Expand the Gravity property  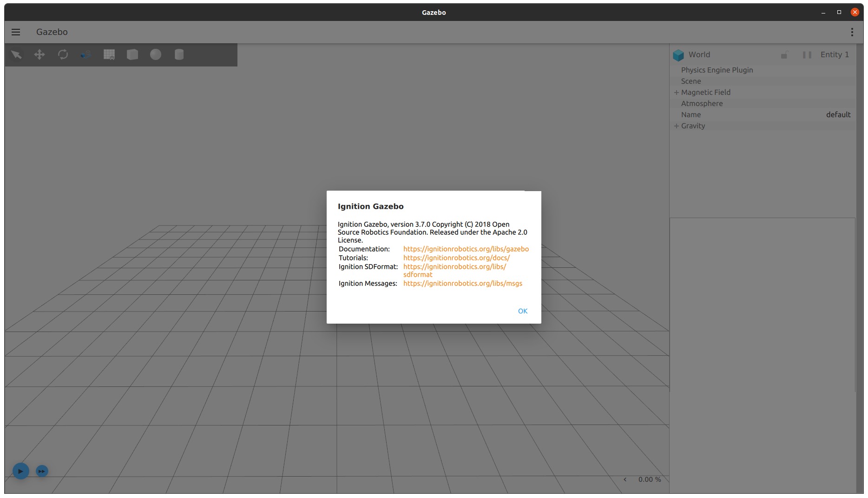coord(677,126)
